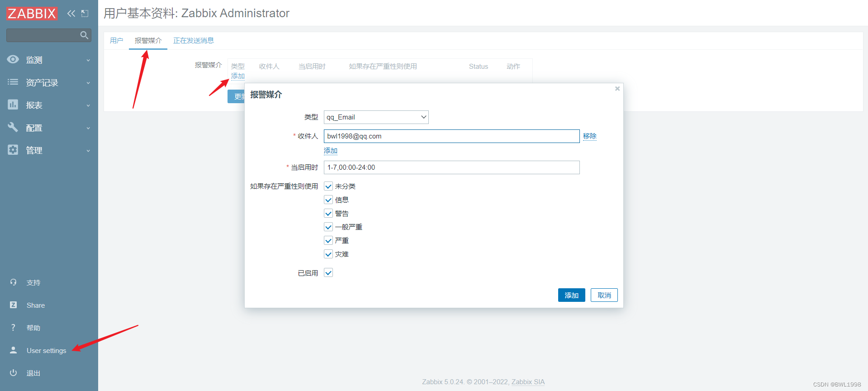
Task: Click the 配置 wrench icon
Action: (13, 127)
